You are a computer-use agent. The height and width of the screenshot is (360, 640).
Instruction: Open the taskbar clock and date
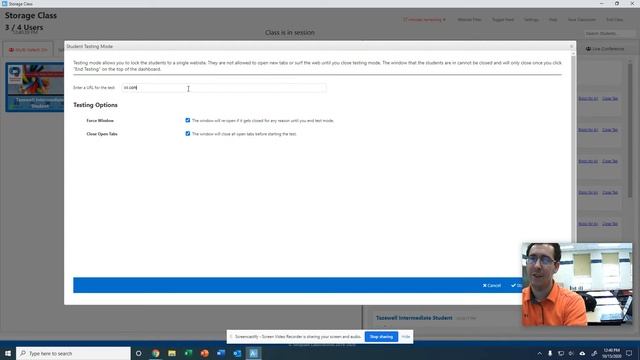click(x=611, y=353)
